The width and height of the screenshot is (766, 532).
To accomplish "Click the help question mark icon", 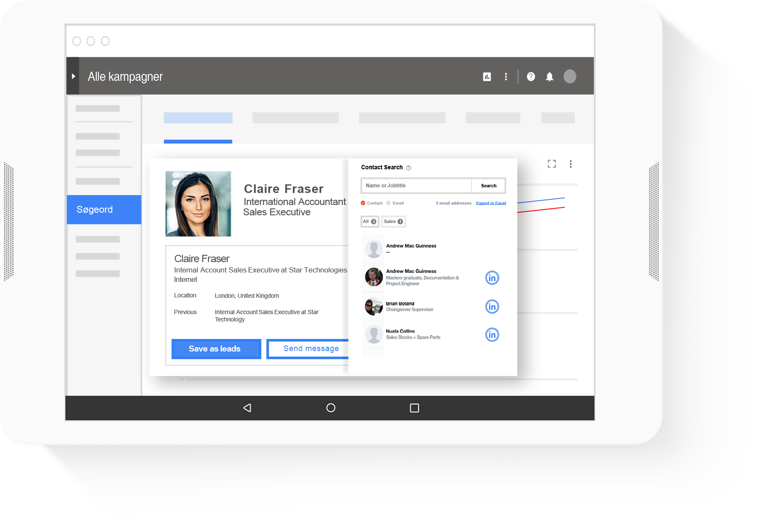I will [x=531, y=76].
